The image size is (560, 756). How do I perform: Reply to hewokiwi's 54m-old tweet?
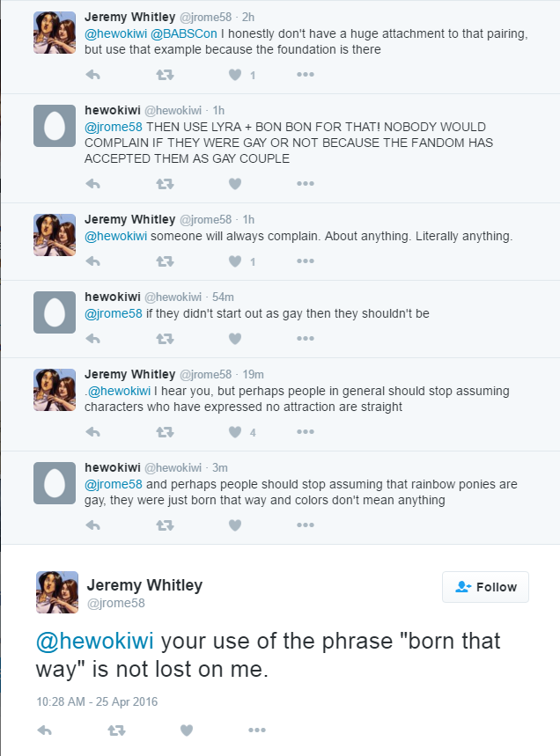click(x=94, y=339)
